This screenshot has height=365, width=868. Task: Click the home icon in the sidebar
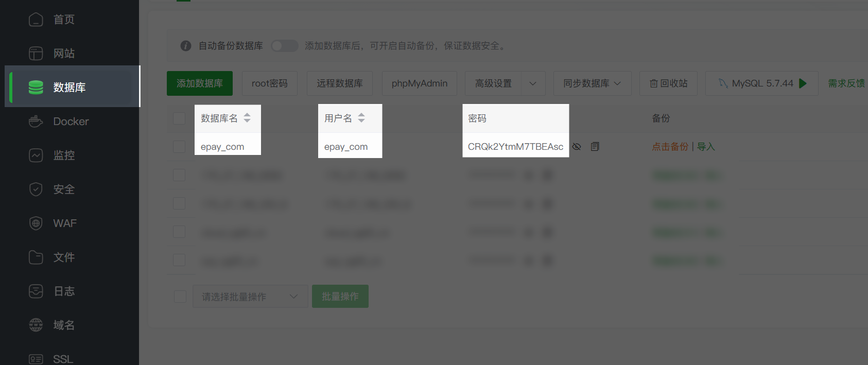click(36, 20)
